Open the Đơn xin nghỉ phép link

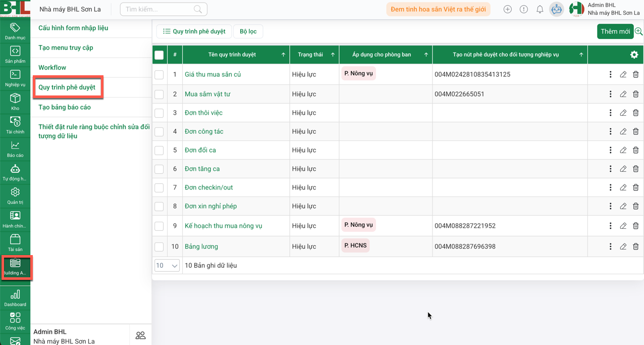coord(210,206)
